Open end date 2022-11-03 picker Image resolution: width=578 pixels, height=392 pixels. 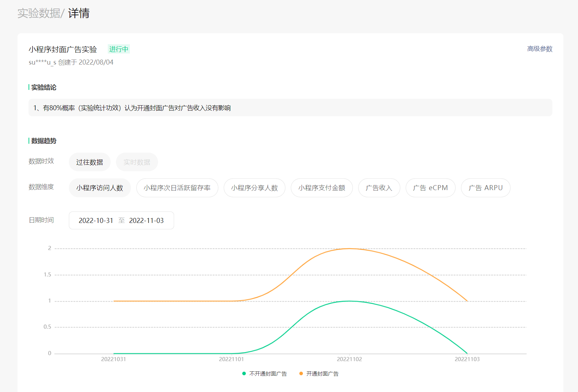pos(146,221)
